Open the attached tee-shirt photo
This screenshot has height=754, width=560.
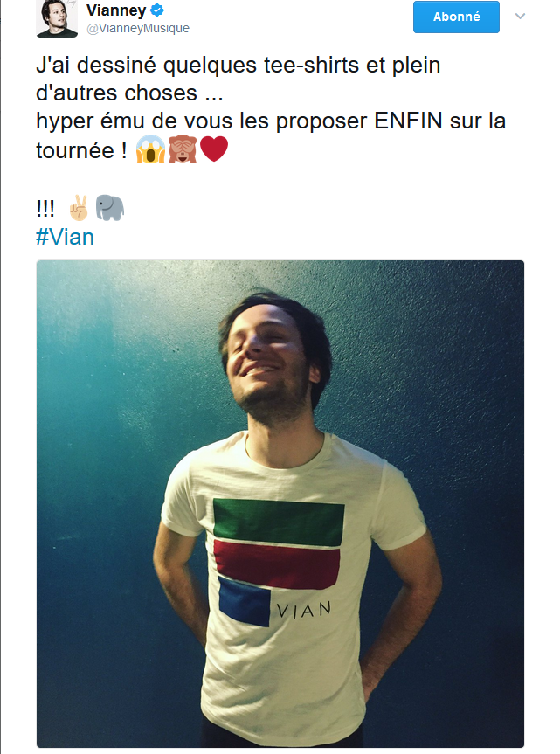280,504
